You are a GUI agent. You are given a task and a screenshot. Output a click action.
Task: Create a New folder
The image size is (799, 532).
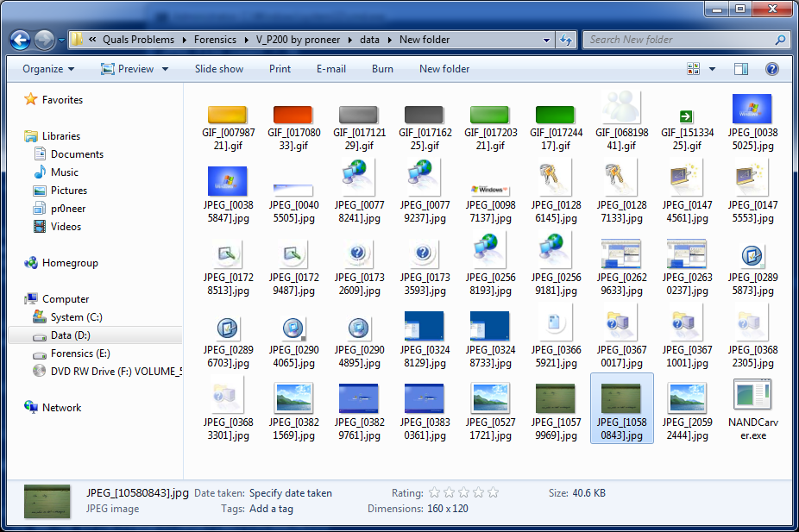[444, 68]
